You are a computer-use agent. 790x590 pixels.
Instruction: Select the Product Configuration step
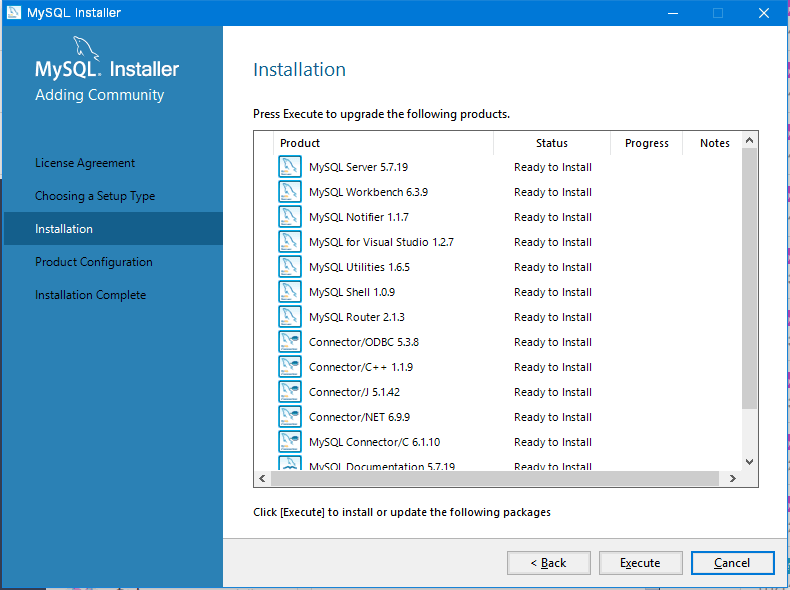(94, 262)
